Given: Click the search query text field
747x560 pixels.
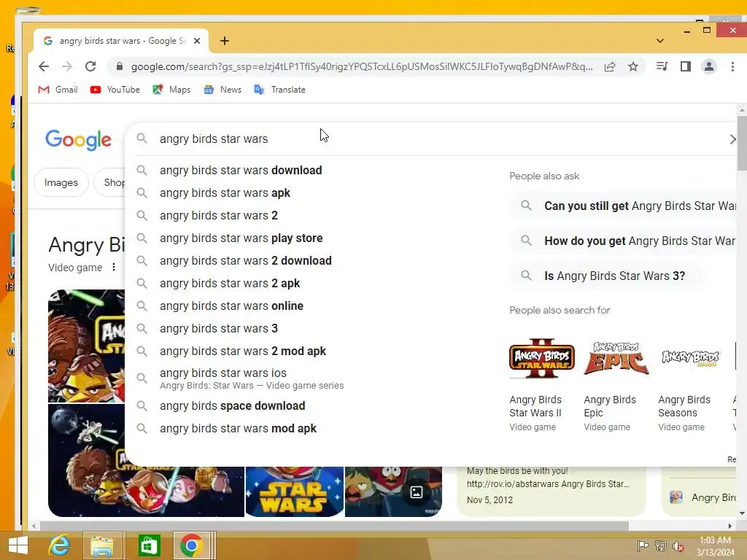Looking at the screenshot, I should pyautogui.click(x=429, y=139).
